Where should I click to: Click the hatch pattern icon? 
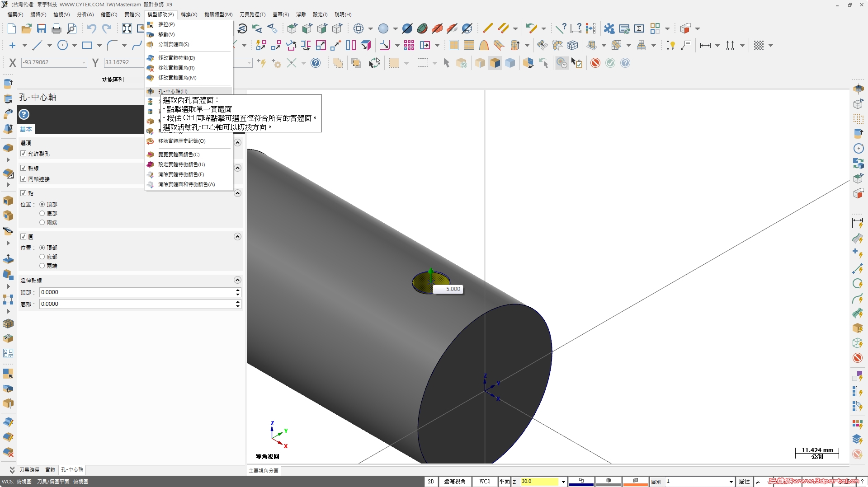pyautogui.click(x=759, y=45)
